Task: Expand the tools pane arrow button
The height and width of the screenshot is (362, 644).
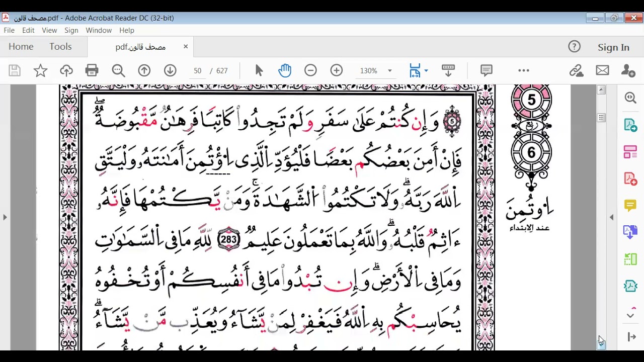Action: [631, 337]
